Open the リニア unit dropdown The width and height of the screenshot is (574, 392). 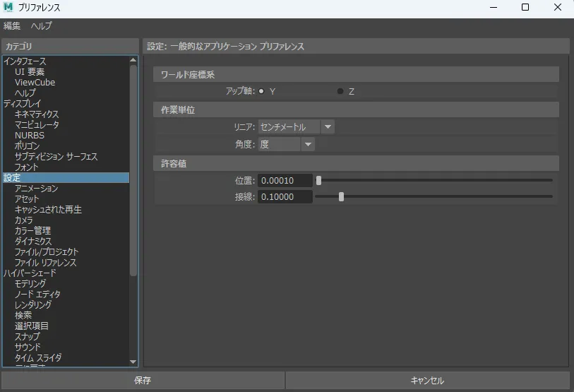pos(296,127)
